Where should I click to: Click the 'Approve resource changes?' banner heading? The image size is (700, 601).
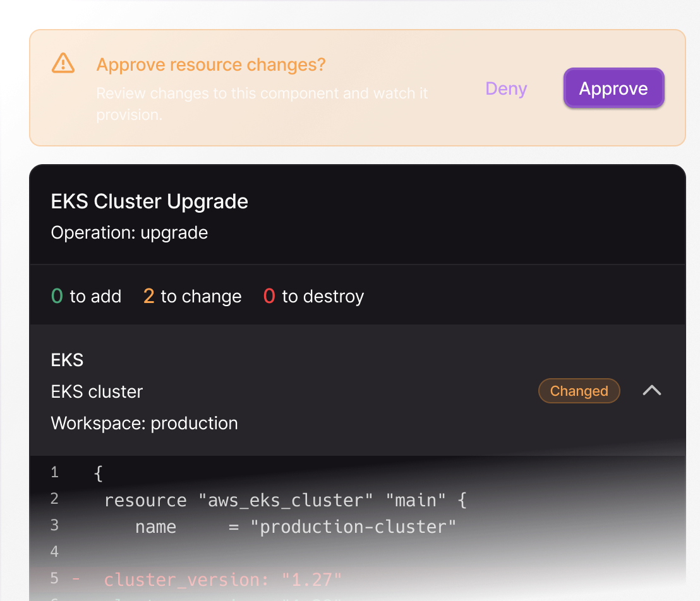pos(211,64)
